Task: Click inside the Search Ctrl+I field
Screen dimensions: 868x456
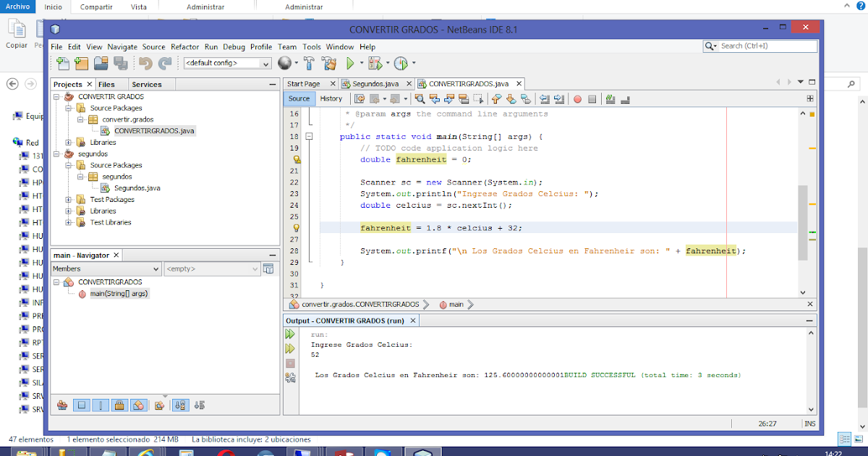Action: coord(759,46)
